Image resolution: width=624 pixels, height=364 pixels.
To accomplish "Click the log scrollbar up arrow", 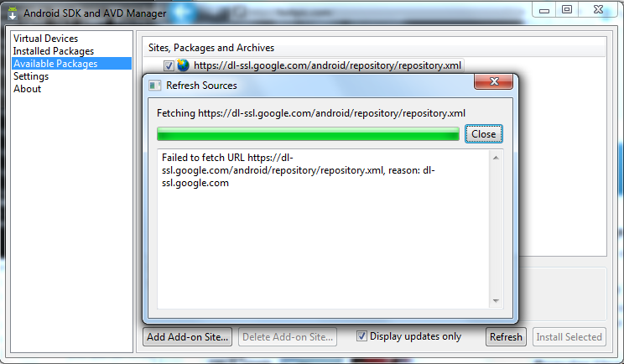I will point(496,158).
